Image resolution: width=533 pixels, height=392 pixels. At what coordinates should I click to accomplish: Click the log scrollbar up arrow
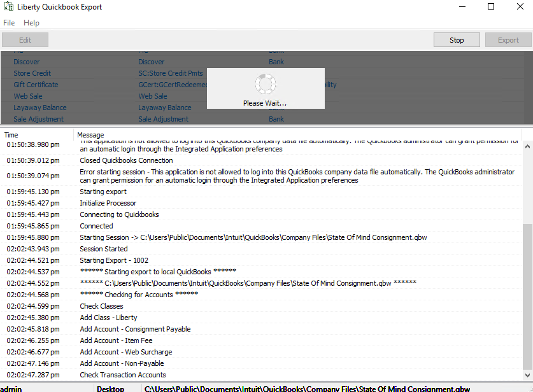point(527,147)
